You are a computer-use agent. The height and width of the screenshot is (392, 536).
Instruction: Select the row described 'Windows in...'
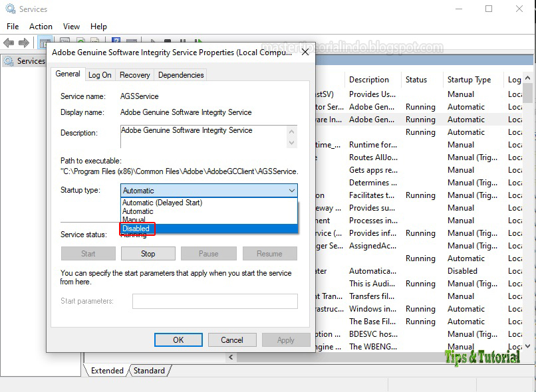pos(419,309)
